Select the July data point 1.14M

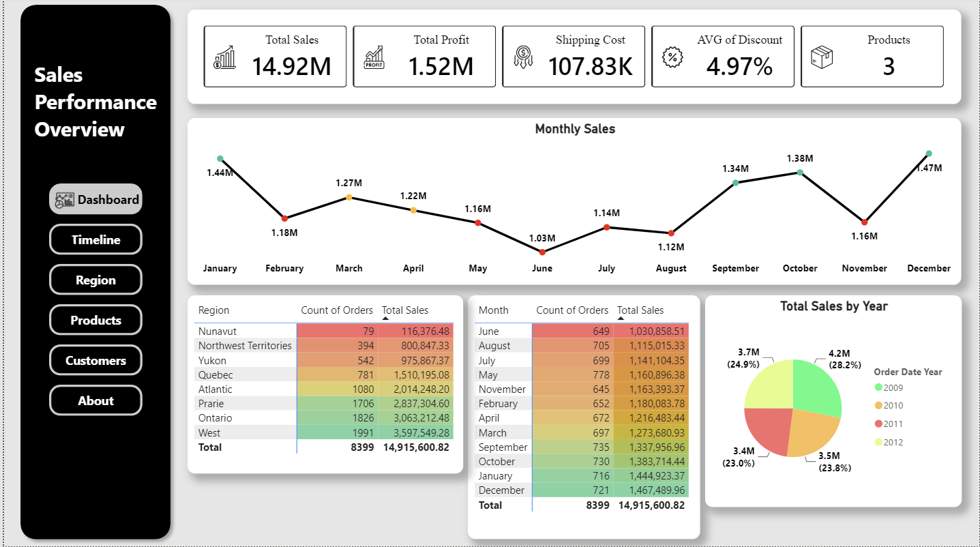606,227
